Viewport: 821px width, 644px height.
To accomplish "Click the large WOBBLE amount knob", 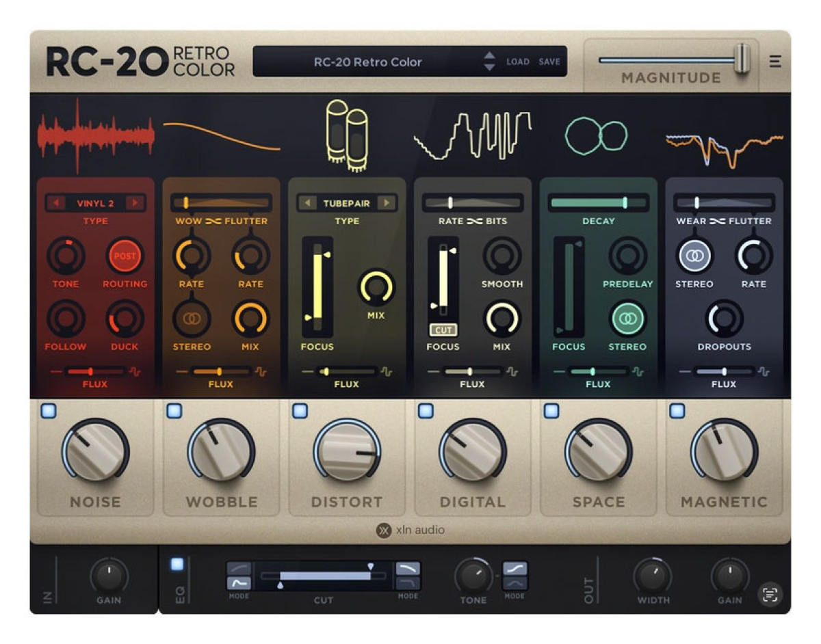I will pyautogui.click(x=221, y=453).
